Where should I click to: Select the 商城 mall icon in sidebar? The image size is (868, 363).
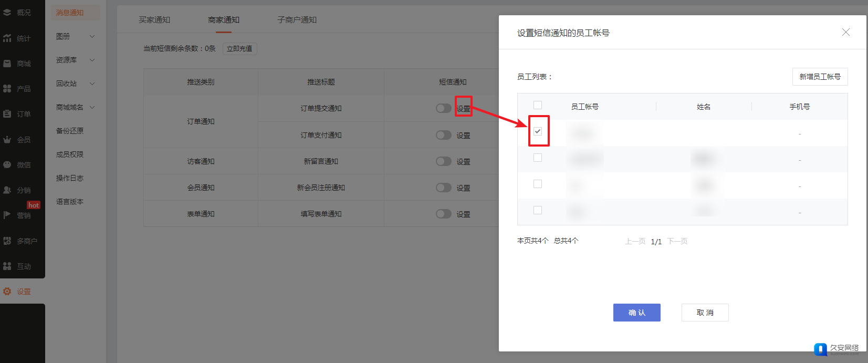coord(7,64)
